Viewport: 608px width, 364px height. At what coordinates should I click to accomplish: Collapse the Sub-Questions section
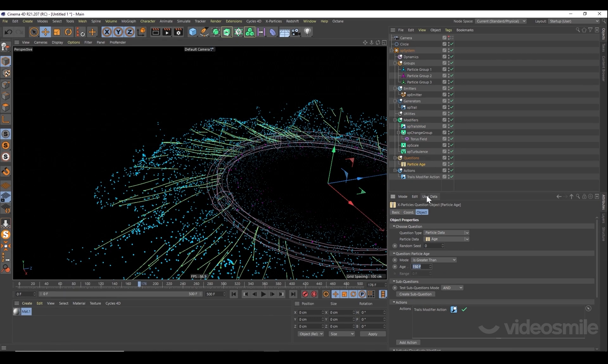point(394,281)
